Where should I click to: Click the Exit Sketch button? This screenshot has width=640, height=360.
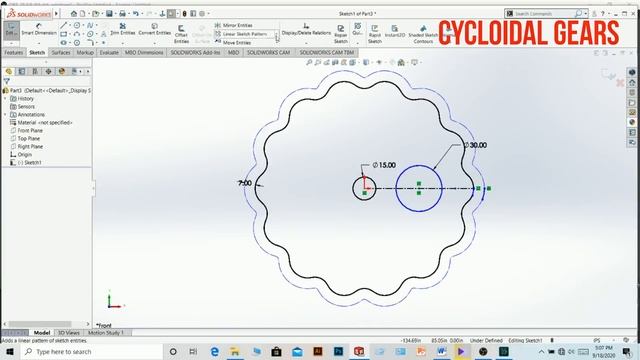[11, 30]
